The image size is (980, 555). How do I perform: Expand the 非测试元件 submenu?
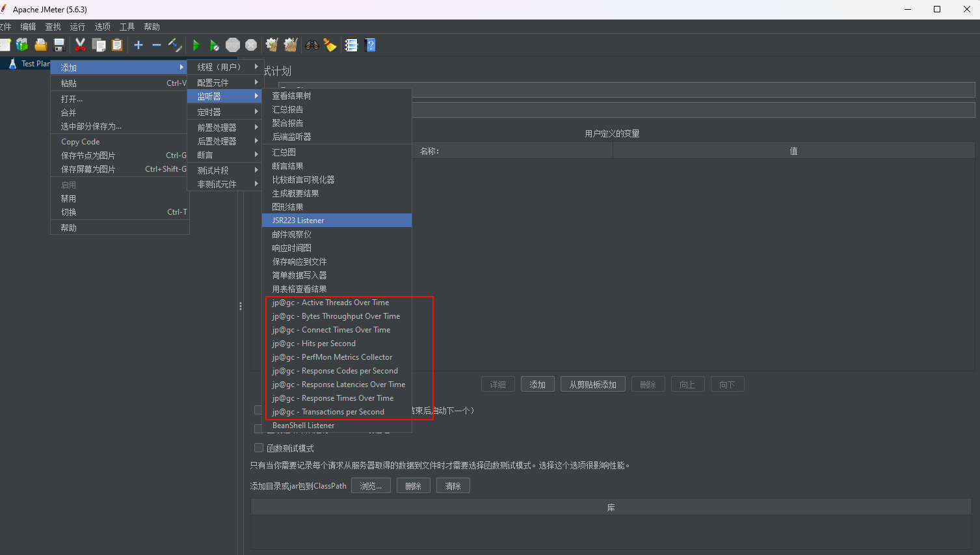[226, 184]
